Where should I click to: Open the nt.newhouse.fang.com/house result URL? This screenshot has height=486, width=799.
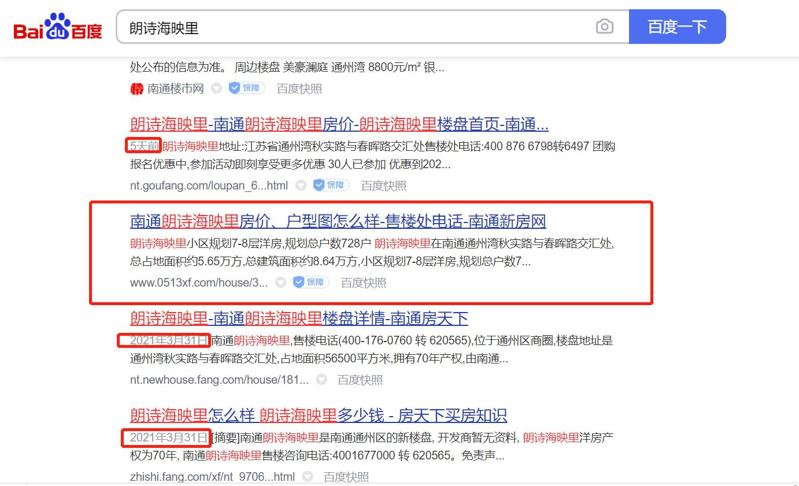coord(219,380)
